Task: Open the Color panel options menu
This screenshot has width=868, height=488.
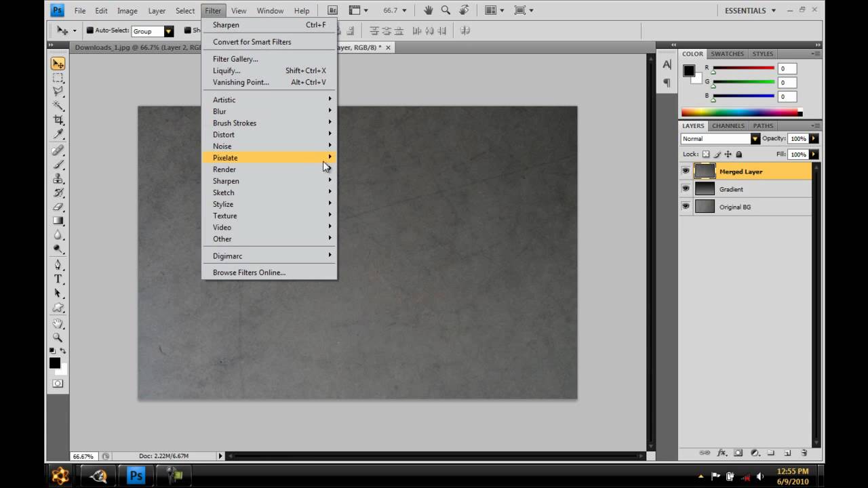Action: (814, 54)
